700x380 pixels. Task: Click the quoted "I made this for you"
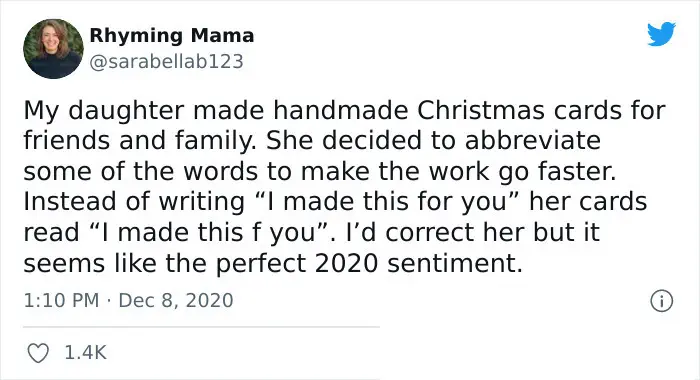[x=385, y=202]
